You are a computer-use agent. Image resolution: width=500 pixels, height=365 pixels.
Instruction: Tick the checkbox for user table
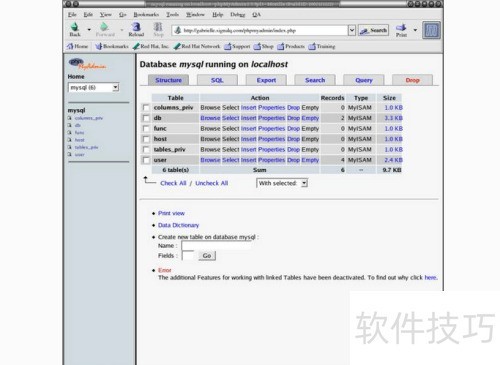[x=146, y=160]
